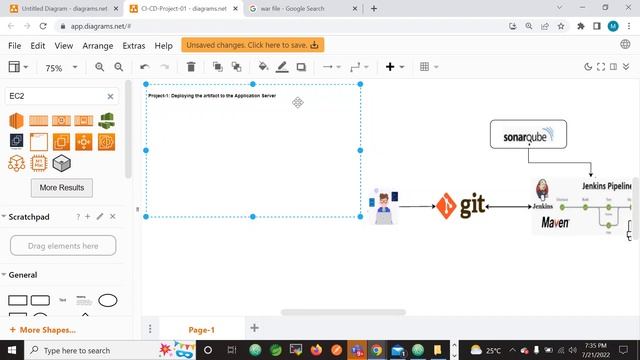Close the Scratchpad section
Viewport: 640px width, 360px height.
[x=113, y=216]
